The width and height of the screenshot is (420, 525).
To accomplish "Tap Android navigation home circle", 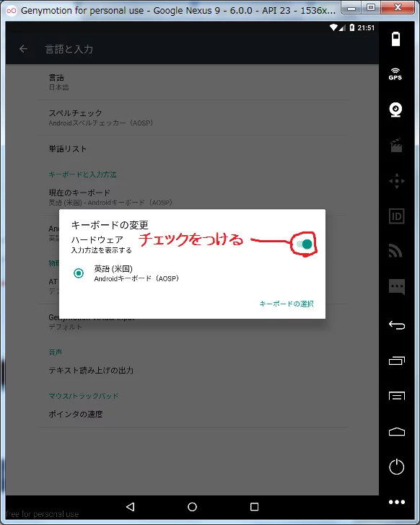I will [192, 506].
